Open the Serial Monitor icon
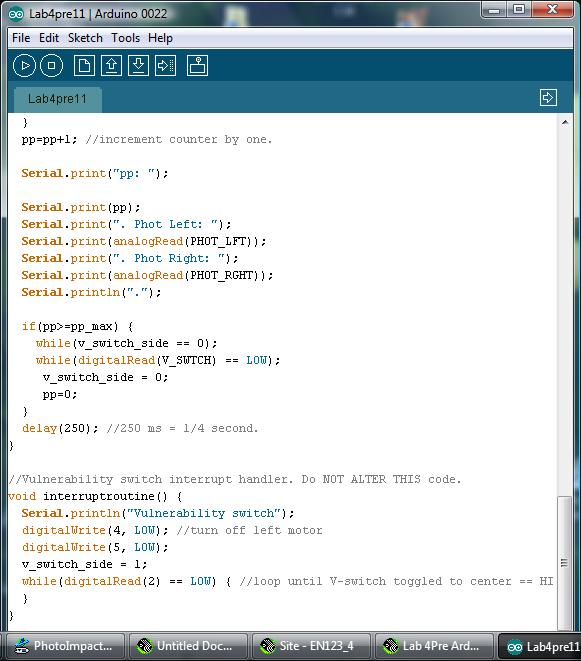The height and width of the screenshot is (661, 581). pyautogui.click(x=197, y=66)
